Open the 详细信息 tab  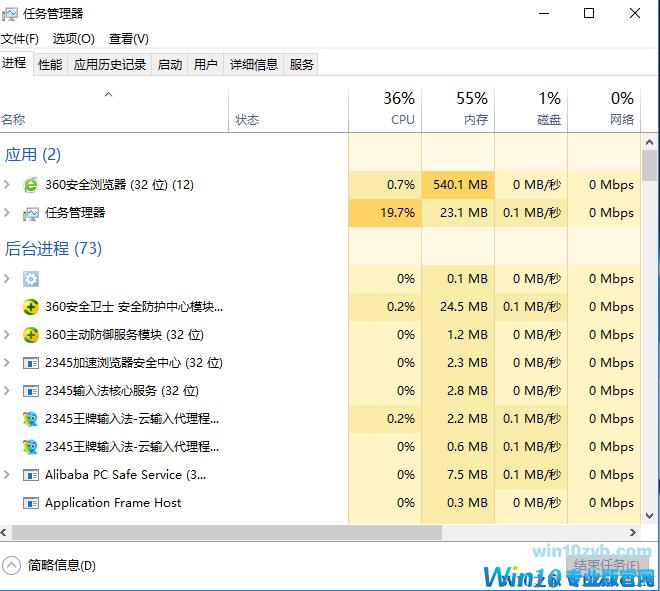(x=254, y=65)
